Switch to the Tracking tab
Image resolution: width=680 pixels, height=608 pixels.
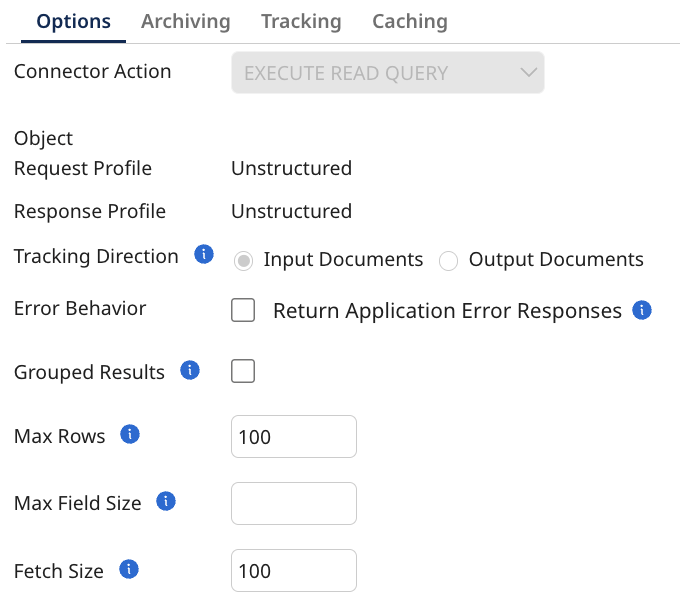click(301, 21)
